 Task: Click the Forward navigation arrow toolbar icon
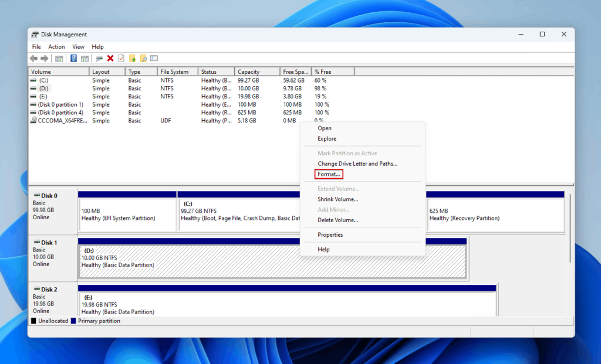pos(43,58)
